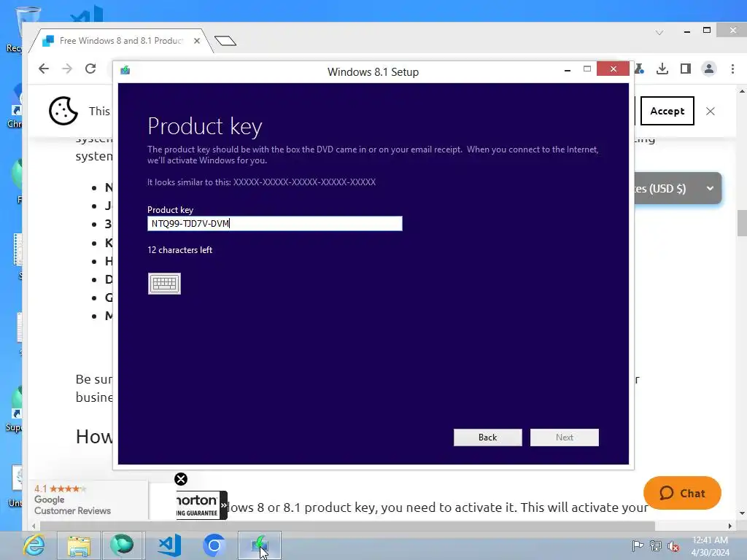Go back in the Chrome browser
The width and height of the screenshot is (747, 560).
pos(44,69)
